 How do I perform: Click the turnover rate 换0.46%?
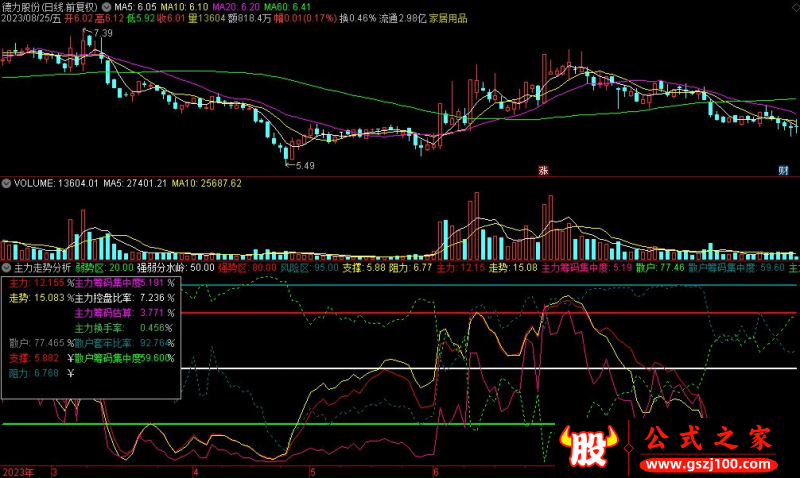[x=358, y=19]
